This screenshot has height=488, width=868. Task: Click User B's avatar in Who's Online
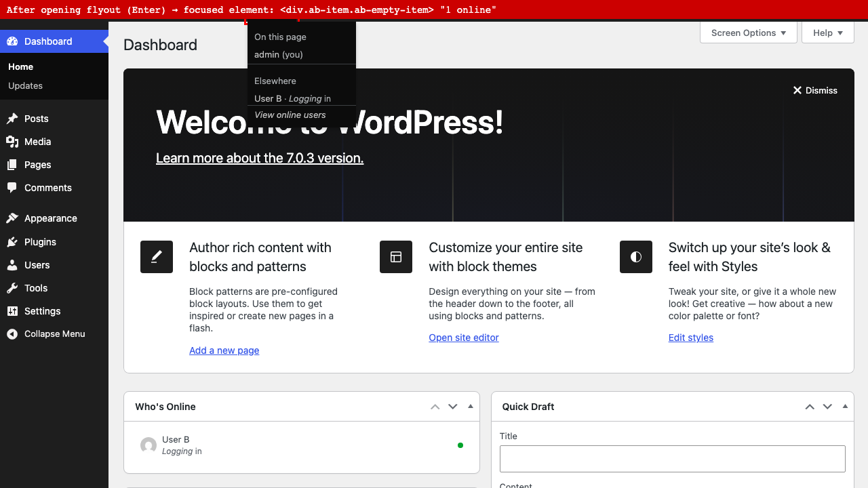(x=149, y=445)
